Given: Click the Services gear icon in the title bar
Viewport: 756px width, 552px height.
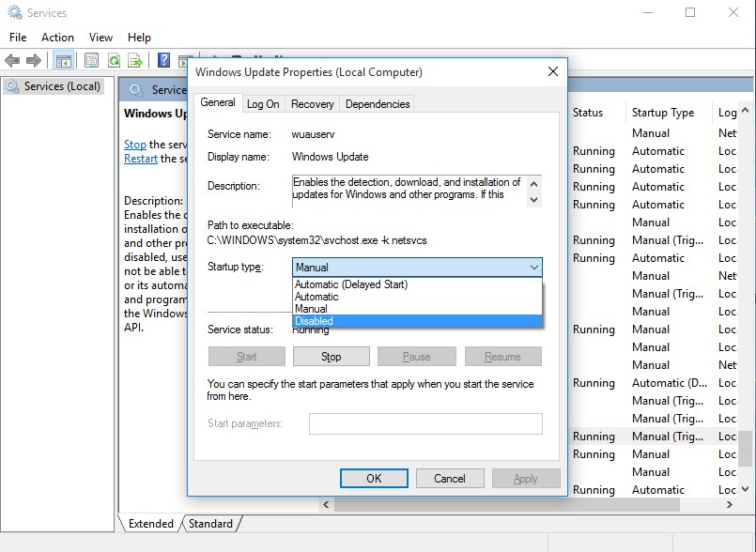Looking at the screenshot, I should pos(15,12).
